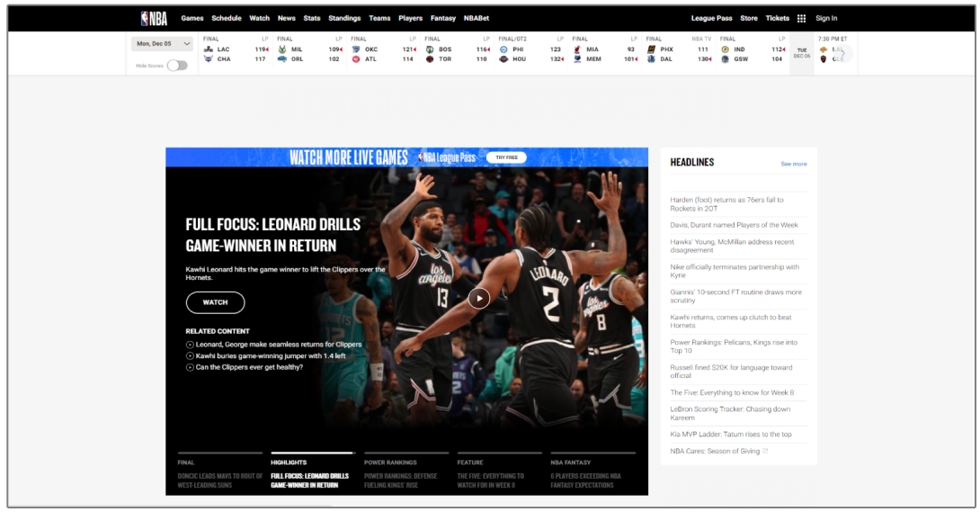The width and height of the screenshot is (980, 512).
Task: Open the PHI vs HOU FINAL/OT2 game score
Action: [530, 52]
